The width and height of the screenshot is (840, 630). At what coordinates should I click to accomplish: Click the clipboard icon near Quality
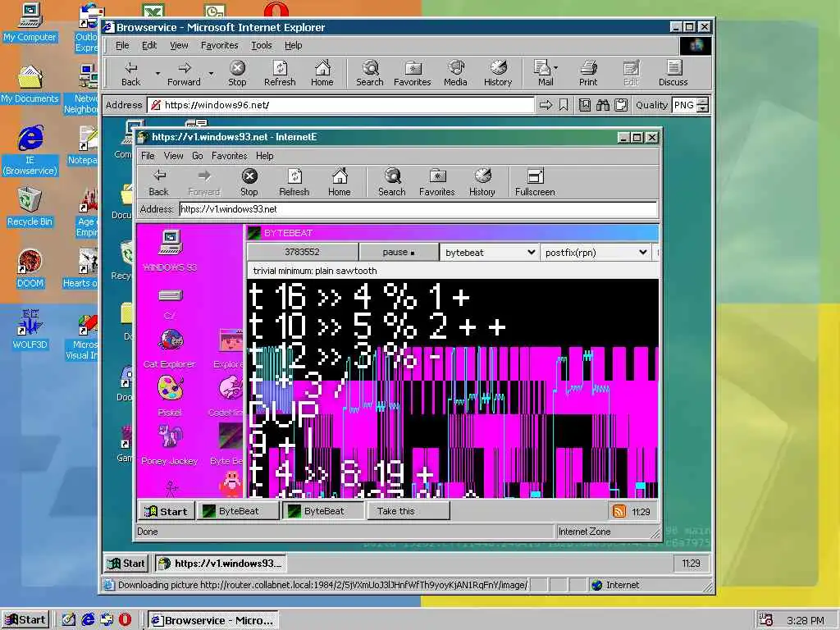621,105
